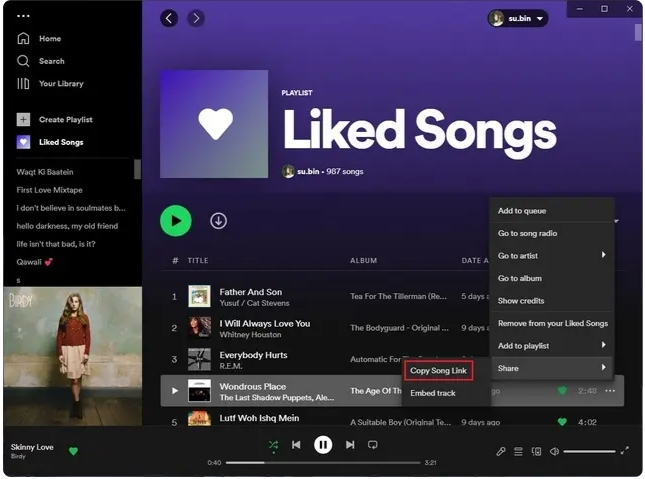Toggle repeat mode

(x=373, y=445)
